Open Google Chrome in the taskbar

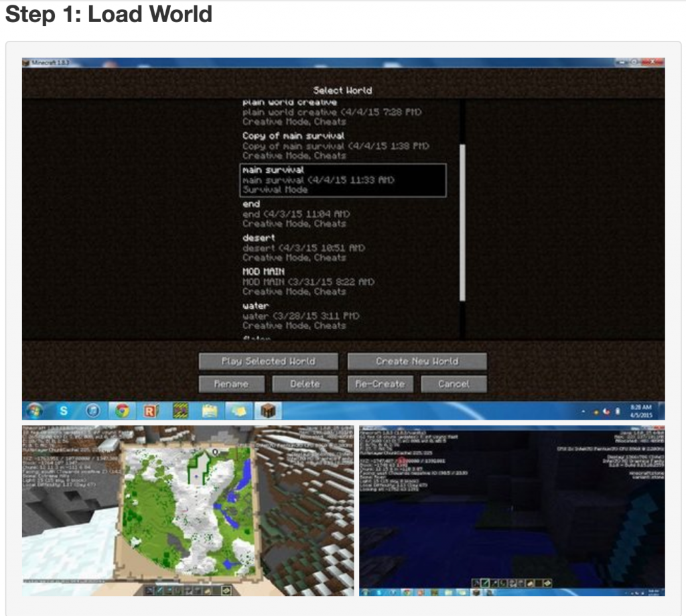pyautogui.click(x=122, y=411)
